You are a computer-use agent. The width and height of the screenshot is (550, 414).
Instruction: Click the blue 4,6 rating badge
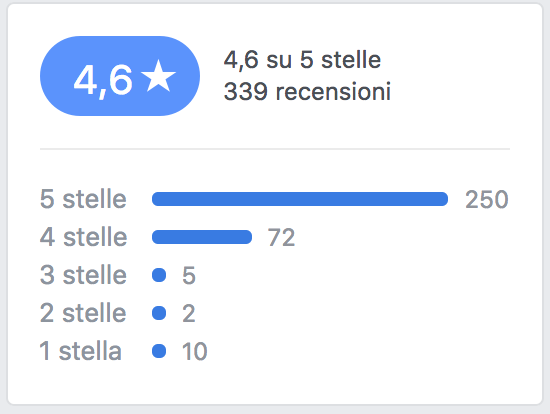(x=120, y=76)
